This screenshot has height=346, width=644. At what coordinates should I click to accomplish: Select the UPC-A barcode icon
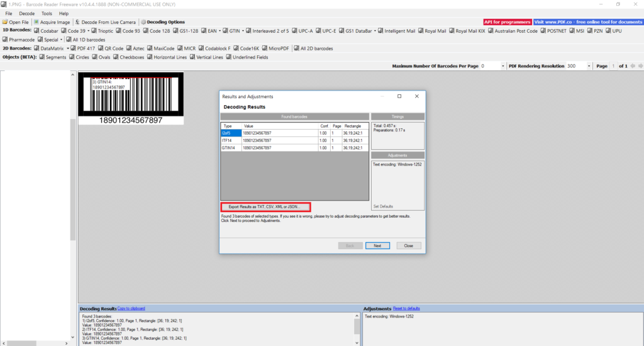pyautogui.click(x=294, y=31)
